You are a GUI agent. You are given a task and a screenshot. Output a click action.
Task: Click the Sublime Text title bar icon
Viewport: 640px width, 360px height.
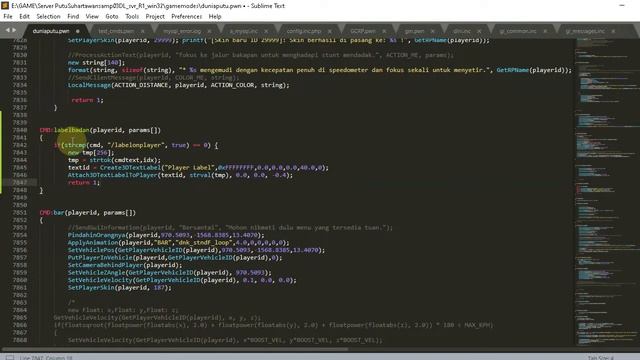tap(5, 6)
